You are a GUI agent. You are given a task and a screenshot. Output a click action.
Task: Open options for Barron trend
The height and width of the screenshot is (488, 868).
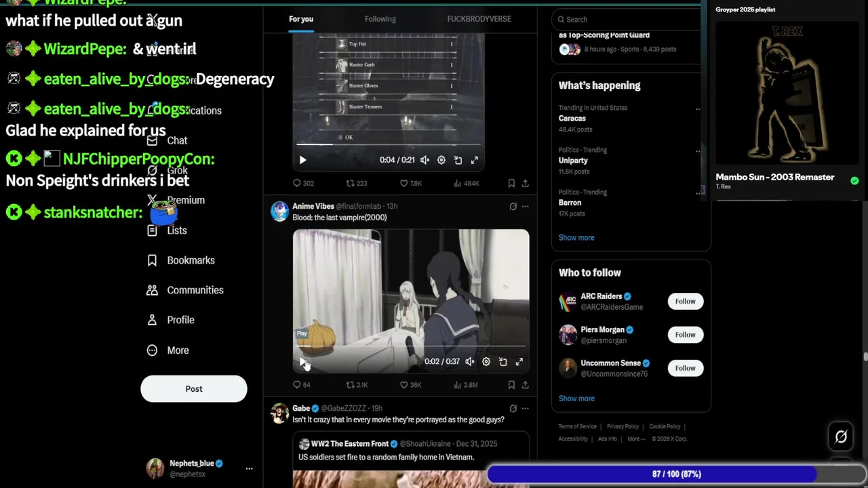pyautogui.click(x=698, y=192)
